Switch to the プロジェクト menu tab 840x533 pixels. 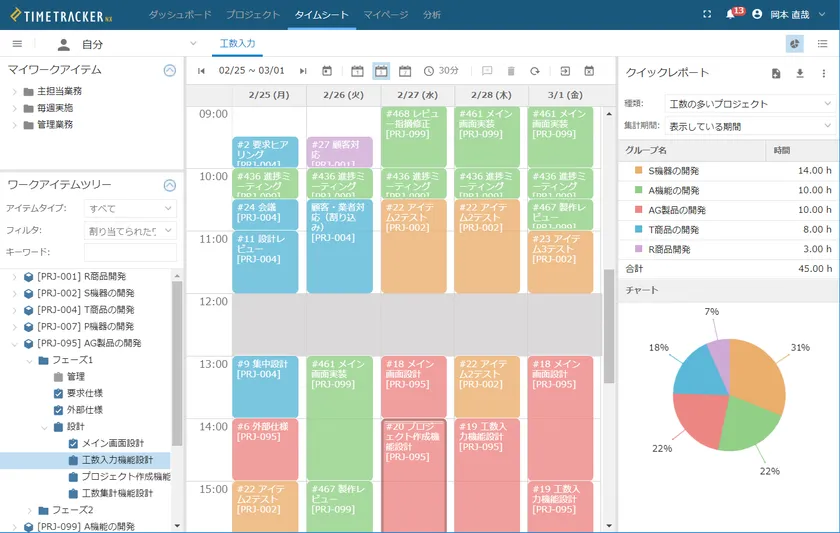[253, 15]
